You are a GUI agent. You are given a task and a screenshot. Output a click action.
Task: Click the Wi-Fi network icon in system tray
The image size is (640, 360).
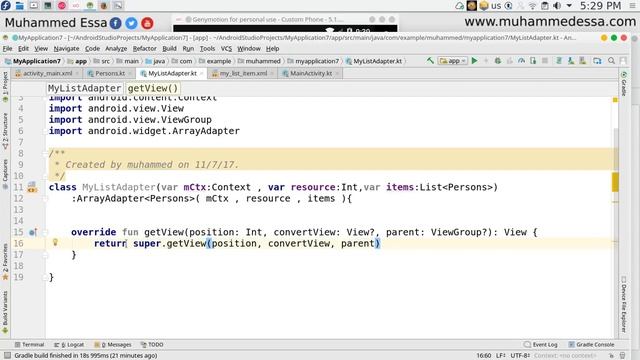(532, 6)
